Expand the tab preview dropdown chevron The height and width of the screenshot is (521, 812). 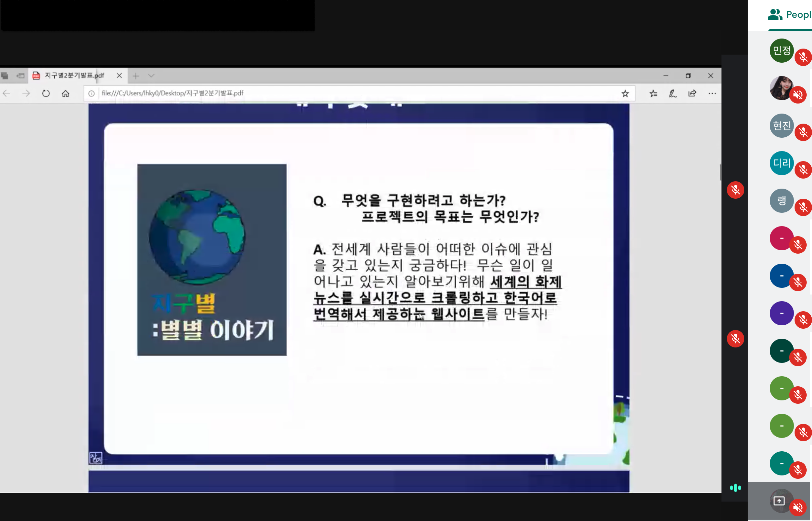click(151, 76)
